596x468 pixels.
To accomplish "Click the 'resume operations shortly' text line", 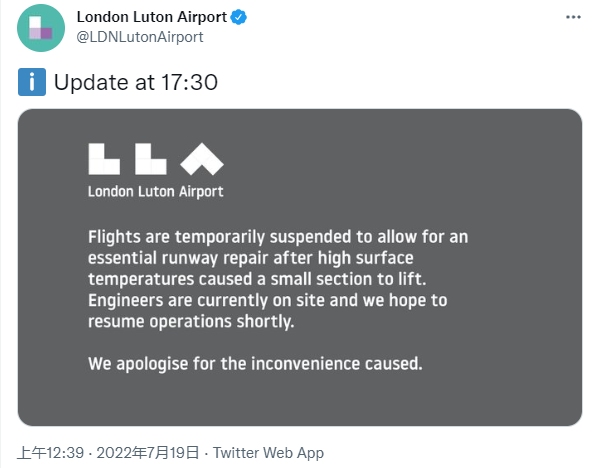I will [x=191, y=322].
